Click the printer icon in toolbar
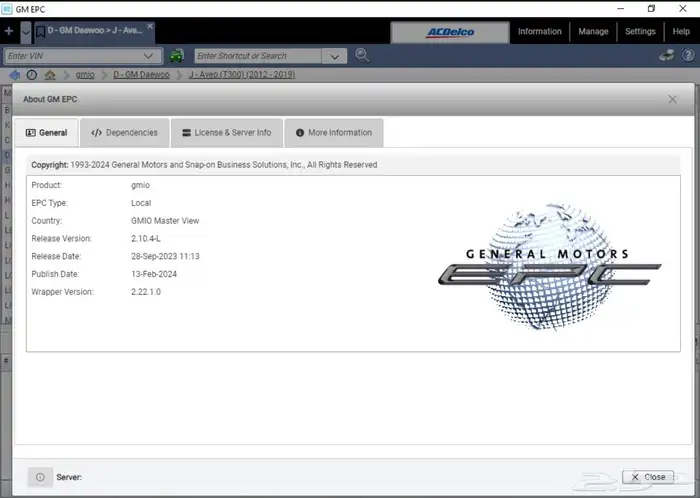The image size is (700, 498). click(667, 56)
